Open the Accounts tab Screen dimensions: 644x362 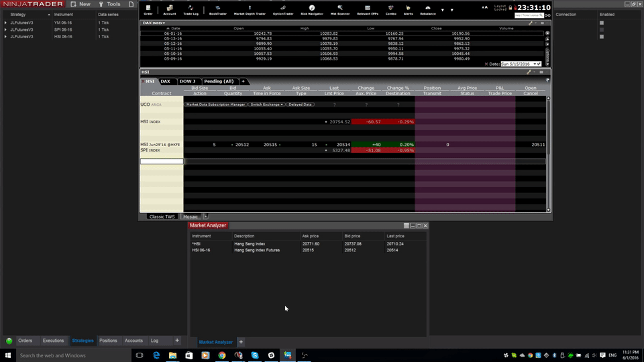click(x=133, y=341)
